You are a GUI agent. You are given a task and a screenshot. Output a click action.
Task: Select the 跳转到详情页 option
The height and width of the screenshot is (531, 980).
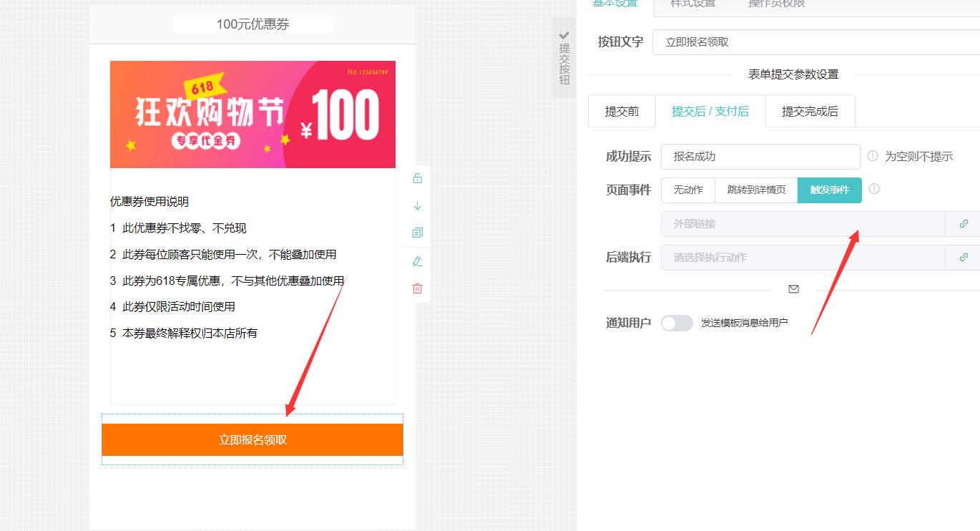pos(756,190)
